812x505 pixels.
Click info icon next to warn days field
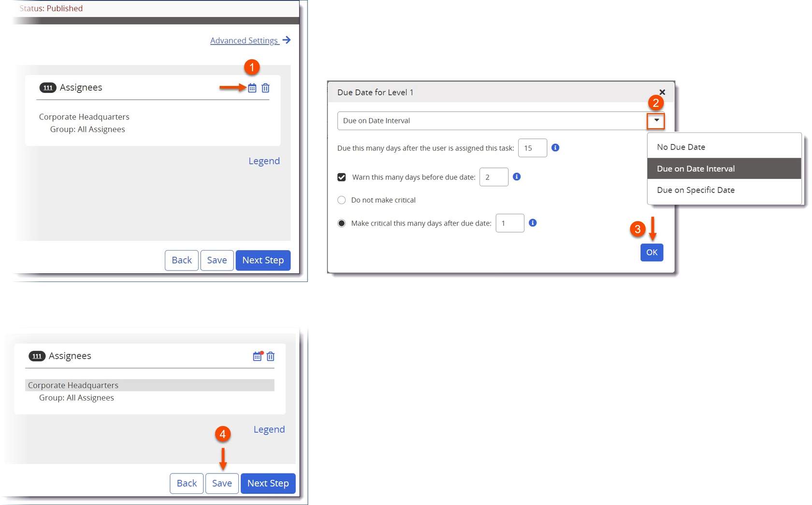point(517,177)
